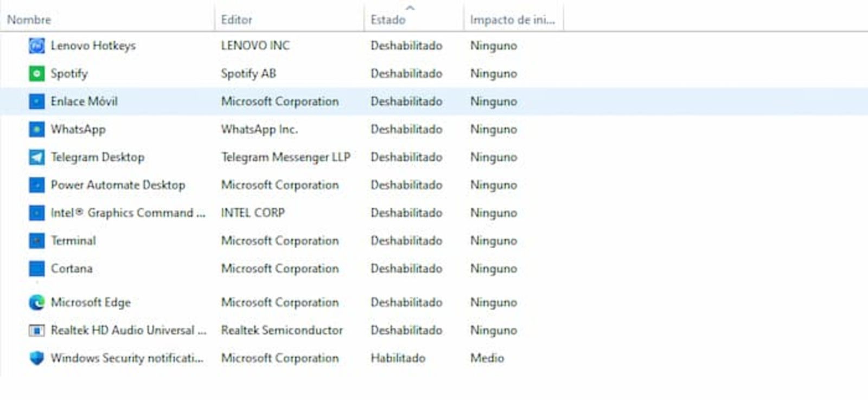Click the green Spotify icon
868x400 pixels.
coord(36,74)
